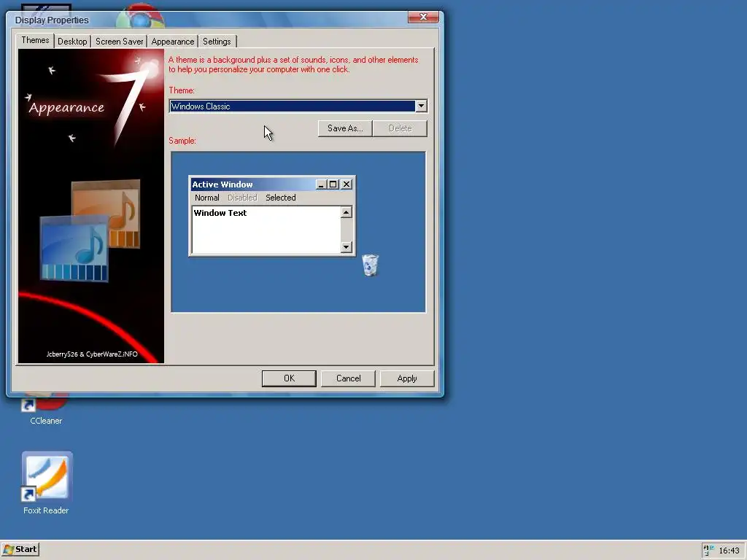Screen dimensions: 747x560
Task: Open the CCleaner desktop shortcut
Action: point(46,411)
